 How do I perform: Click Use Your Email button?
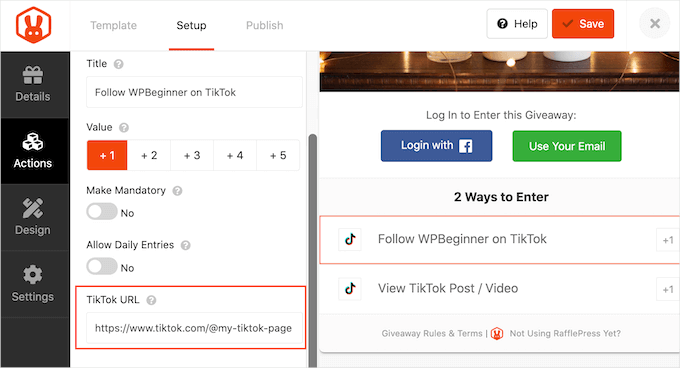(x=567, y=146)
